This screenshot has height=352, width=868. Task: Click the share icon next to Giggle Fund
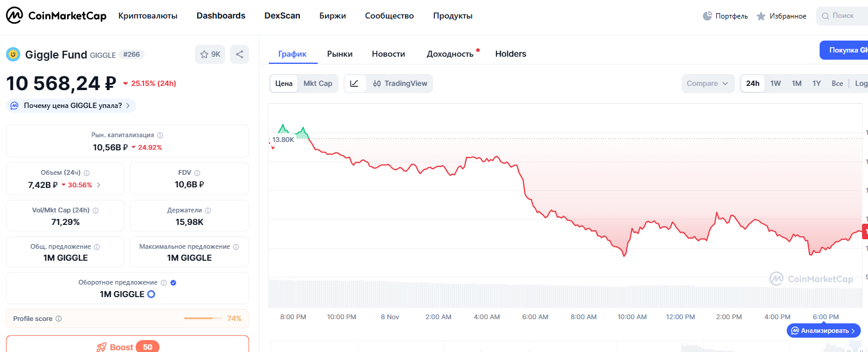pyautogui.click(x=240, y=54)
